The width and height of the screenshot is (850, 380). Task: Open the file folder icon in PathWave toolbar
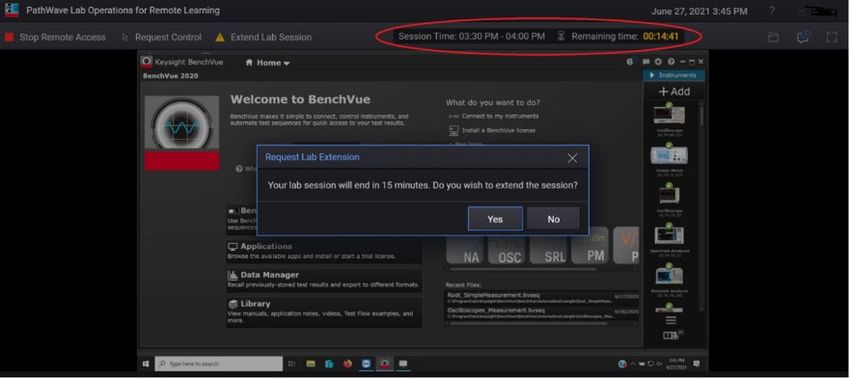click(773, 37)
